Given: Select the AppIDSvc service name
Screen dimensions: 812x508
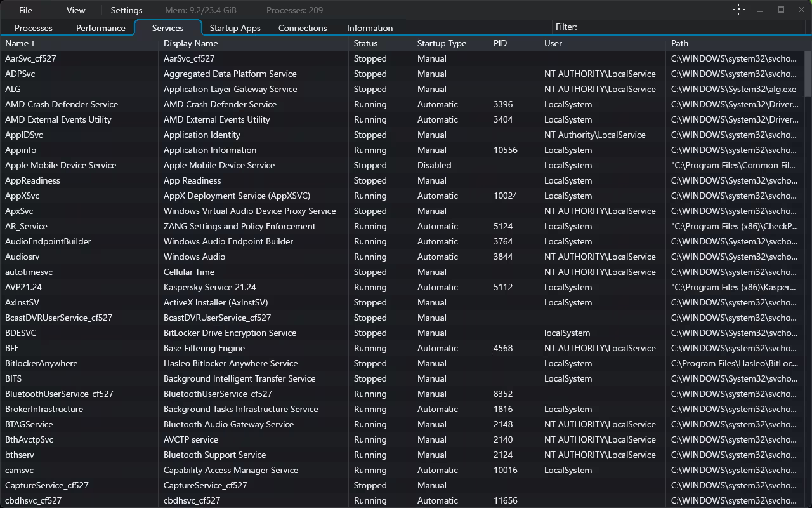Looking at the screenshot, I should click(x=24, y=135).
